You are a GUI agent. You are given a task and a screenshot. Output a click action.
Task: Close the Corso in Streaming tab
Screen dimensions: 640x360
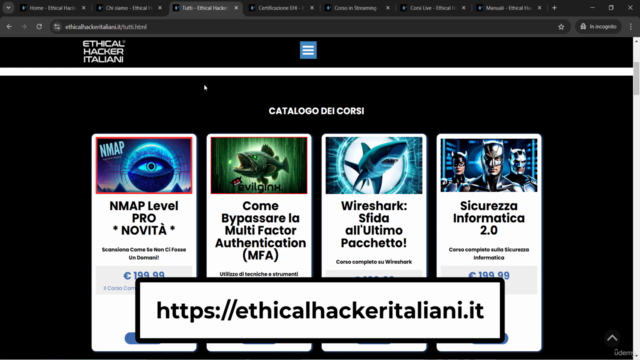tap(388, 8)
